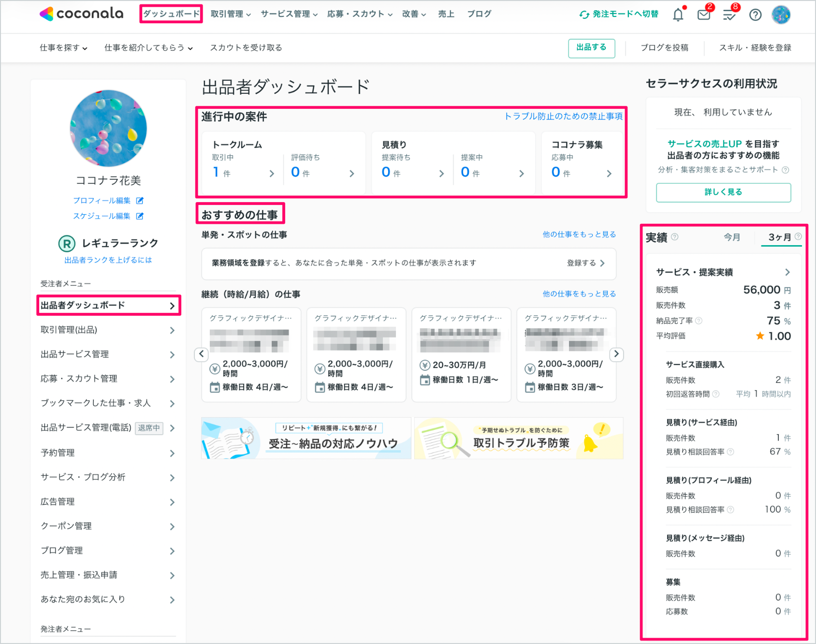
Task: Open クーポン管理 sidebar item
Action: pyautogui.click(x=108, y=527)
